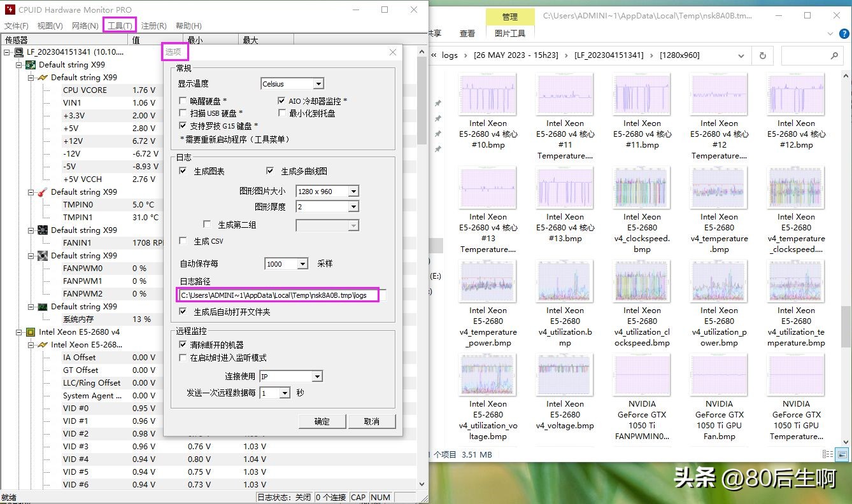Screen dimensions: 852x504
Task: Click the 取消 button in options dialog
Action: tap(372, 421)
